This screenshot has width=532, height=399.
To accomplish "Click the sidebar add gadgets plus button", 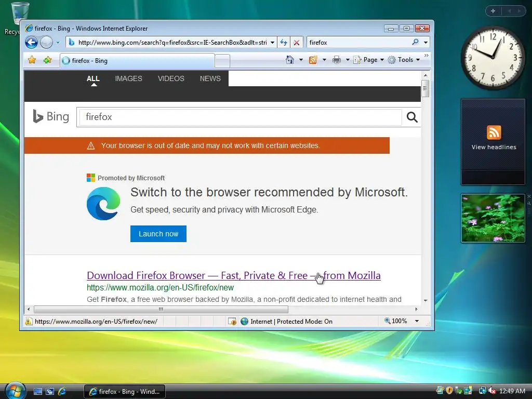I will (x=493, y=11).
